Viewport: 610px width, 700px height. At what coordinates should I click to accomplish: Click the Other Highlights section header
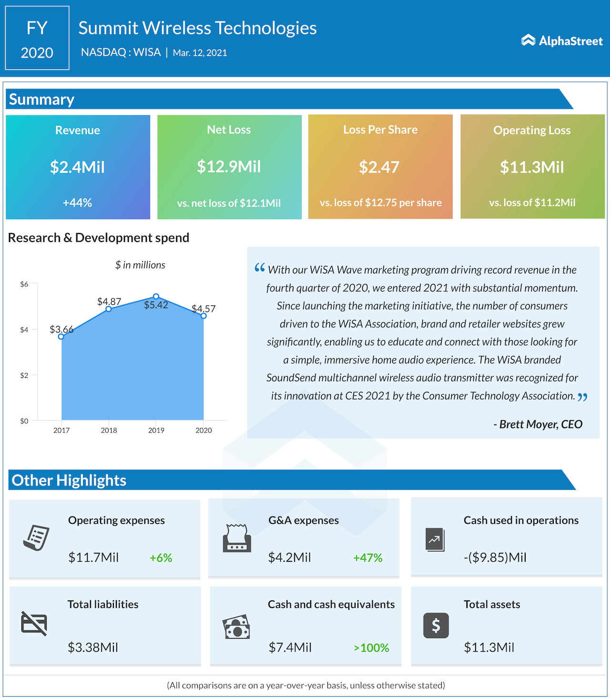pos(69,480)
